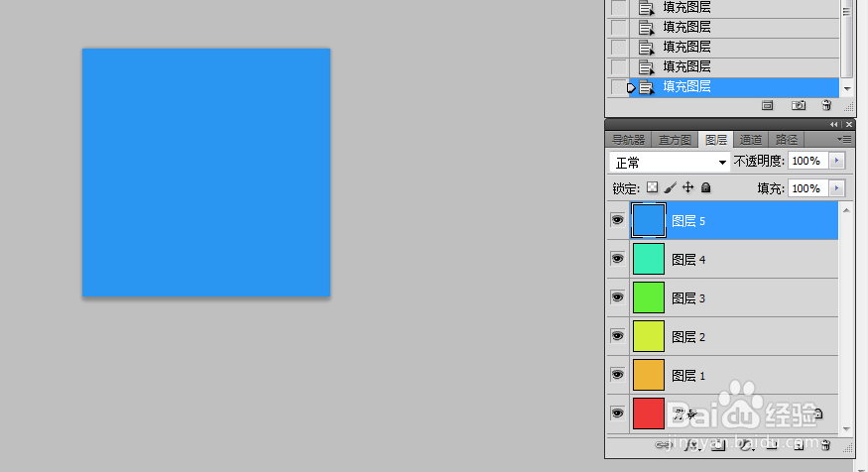Click document icon of highlighted 填充图层 state
868x472 pixels.
click(646, 87)
